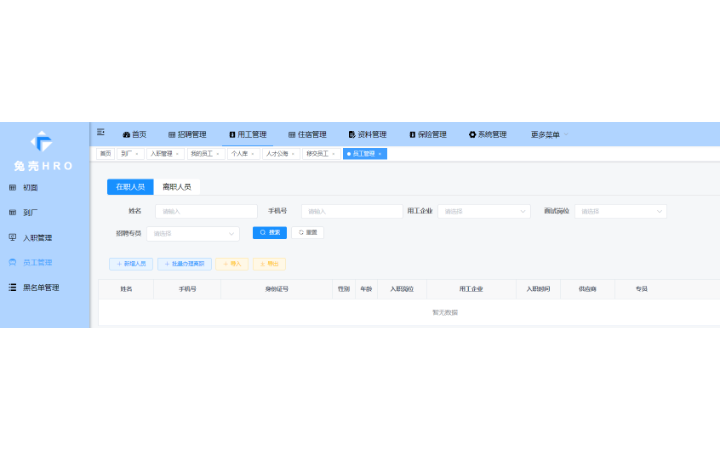Focus the 姓名 input field
Screen dimensions: 720x450
206,211
